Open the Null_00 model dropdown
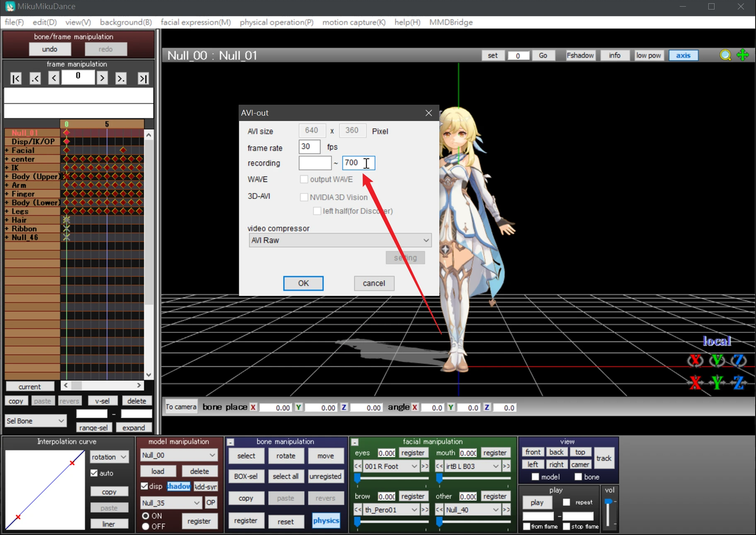 tap(178, 455)
